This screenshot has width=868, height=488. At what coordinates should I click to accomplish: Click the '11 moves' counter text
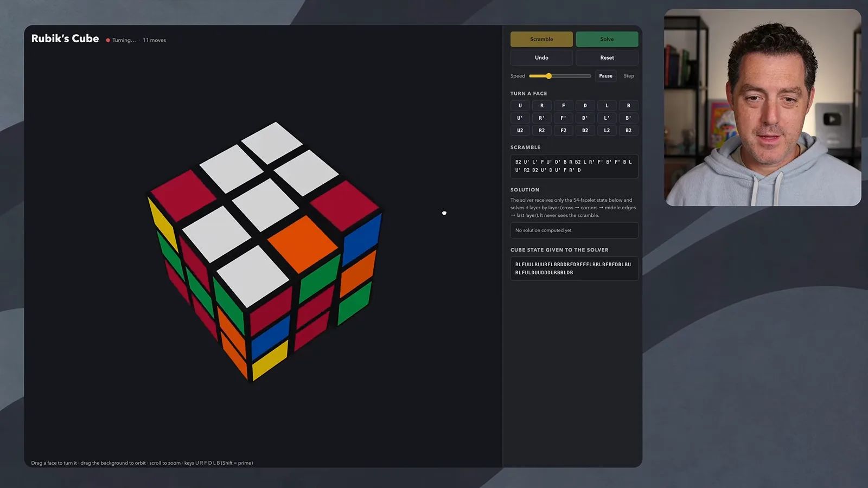click(x=154, y=40)
